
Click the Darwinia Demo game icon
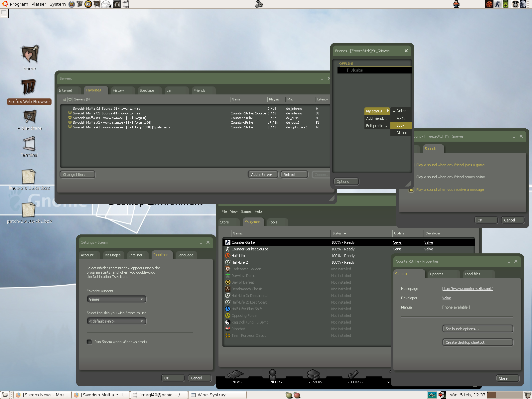coord(228,276)
